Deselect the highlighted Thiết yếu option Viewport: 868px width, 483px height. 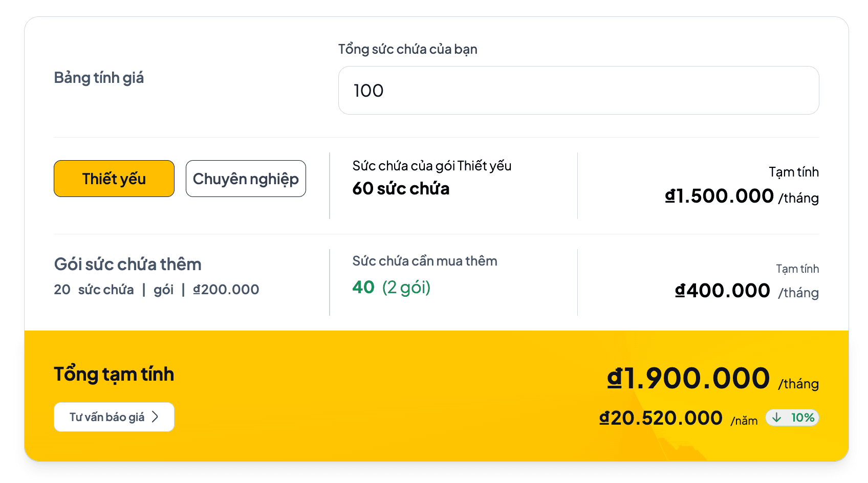tap(114, 179)
